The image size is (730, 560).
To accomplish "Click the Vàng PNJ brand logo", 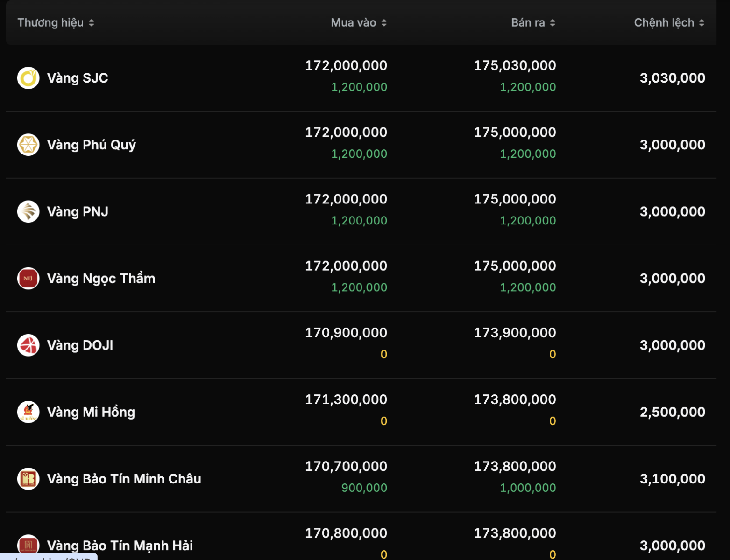I will [x=28, y=211].
